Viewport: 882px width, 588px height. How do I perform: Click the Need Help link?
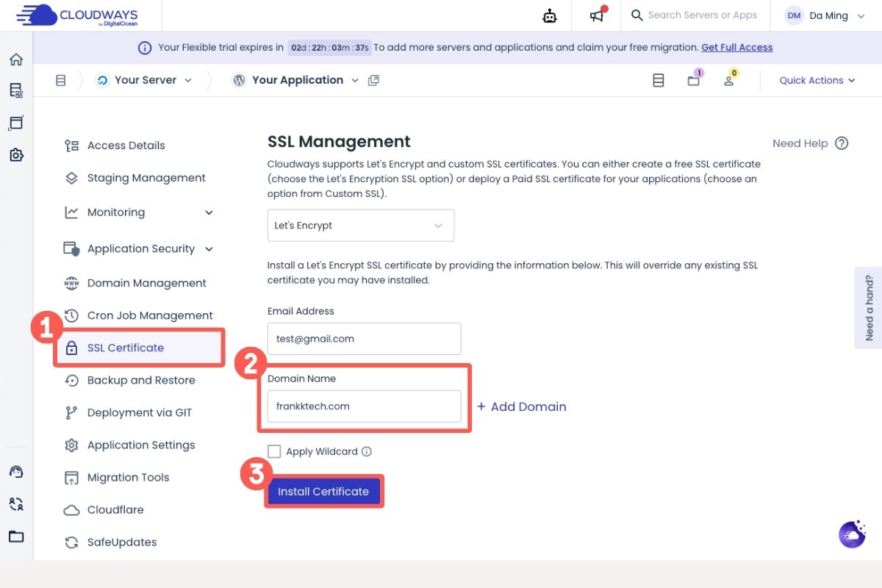point(800,143)
